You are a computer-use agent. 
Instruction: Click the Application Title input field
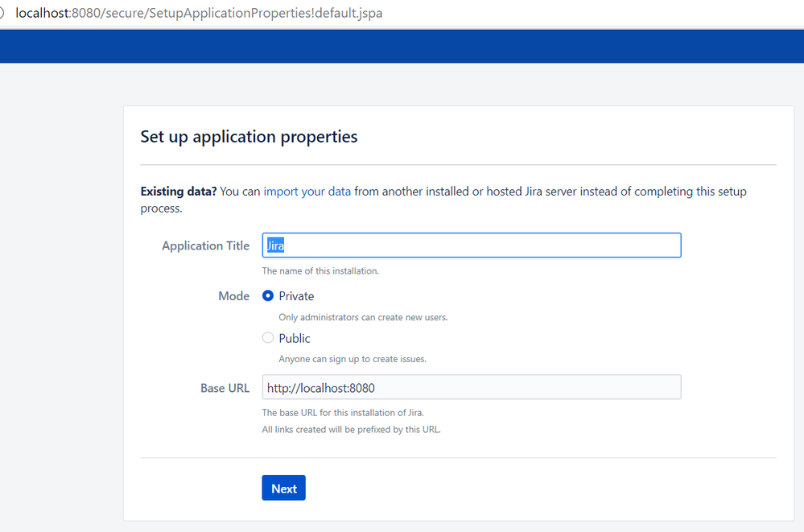click(472, 245)
